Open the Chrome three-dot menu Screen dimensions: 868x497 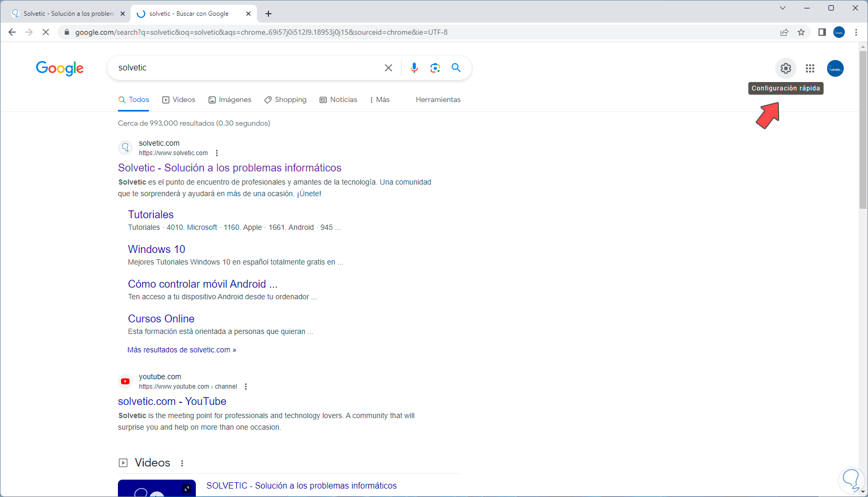pos(856,32)
